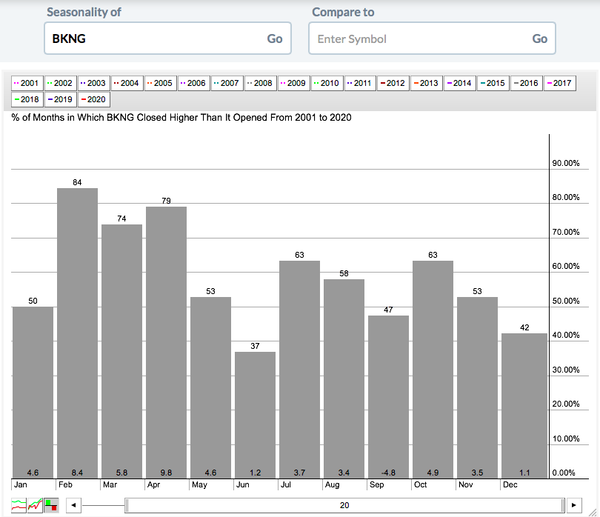
Task: Click the slider's left arrow button
Action: (72, 505)
